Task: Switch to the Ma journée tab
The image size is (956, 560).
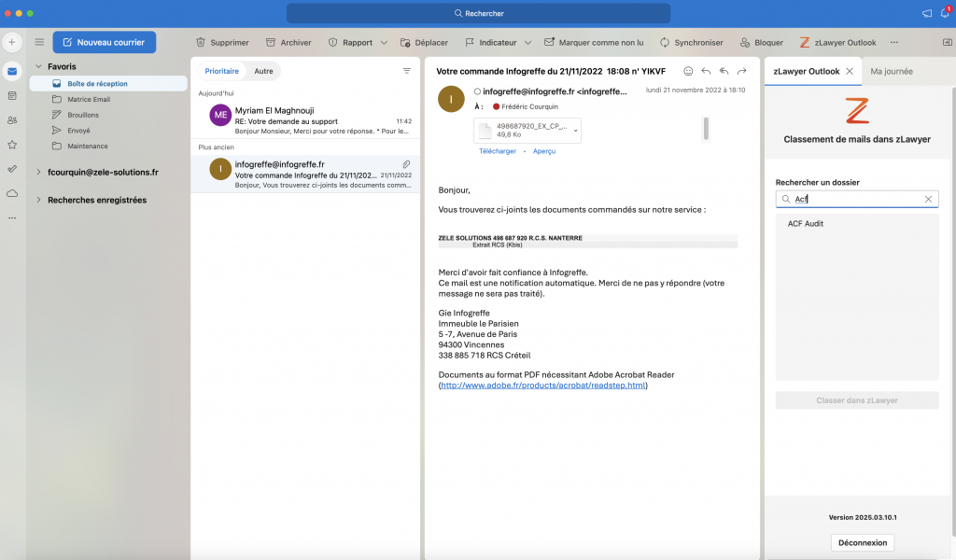Action: tap(892, 71)
